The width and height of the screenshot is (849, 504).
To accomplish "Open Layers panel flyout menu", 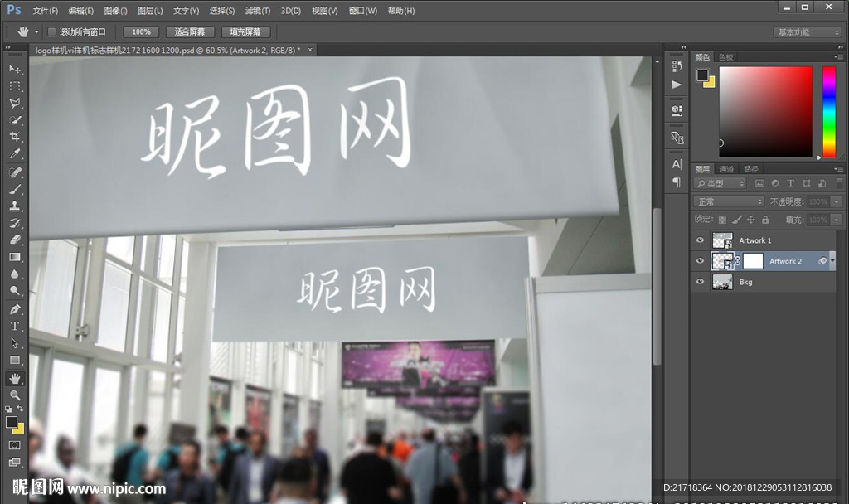I will pos(838,169).
